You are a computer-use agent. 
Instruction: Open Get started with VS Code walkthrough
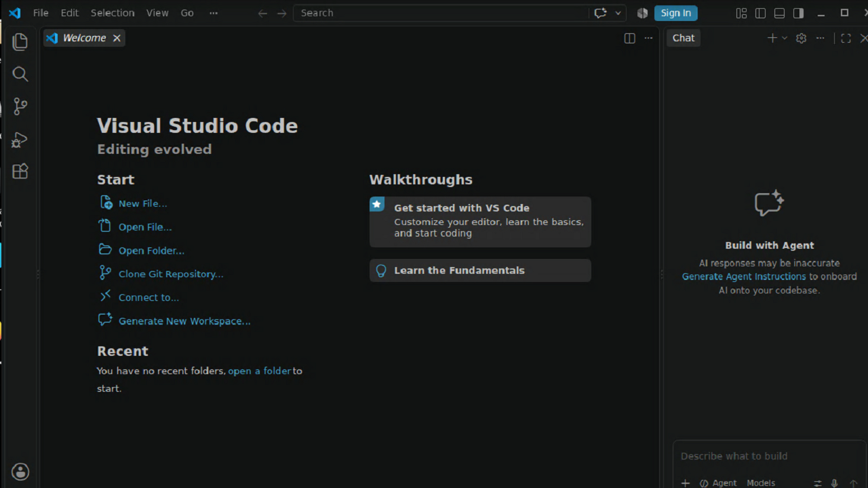(x=480, y=222)
